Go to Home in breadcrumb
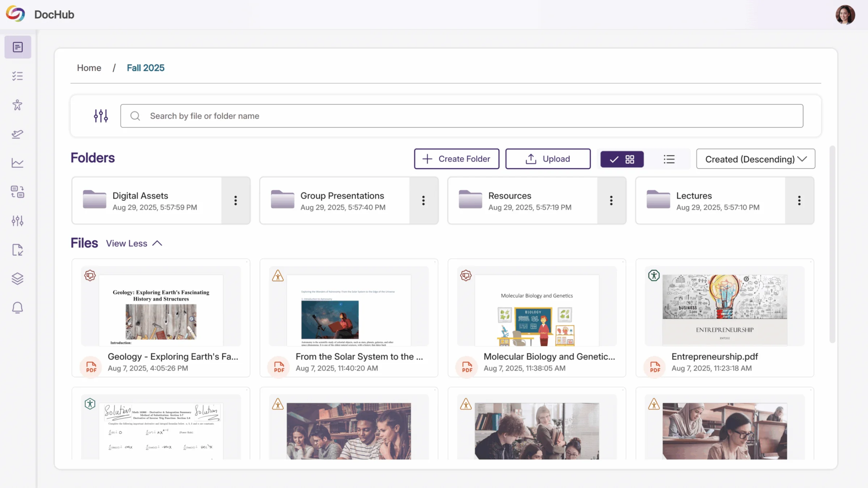This screenshot has height=488, width=868. click(x=89, y=68)
